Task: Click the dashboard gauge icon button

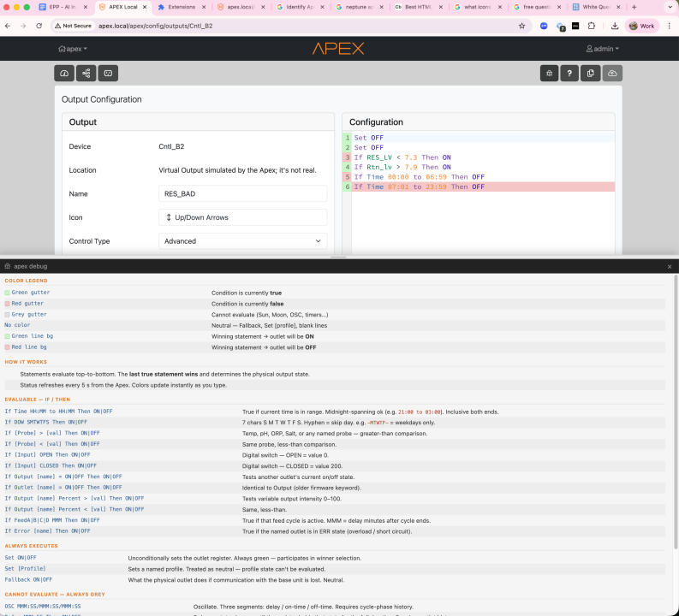Action: click(65, 74)
